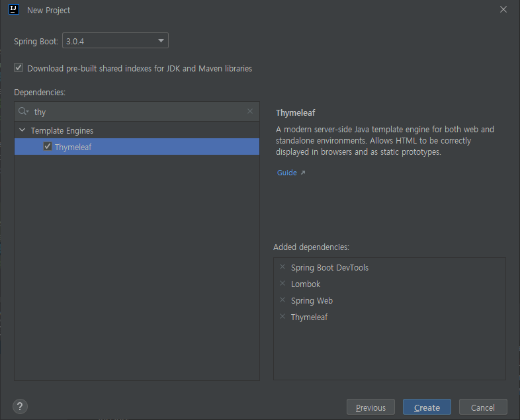Select Spring Boot DevTools in added list

(329, 267)
